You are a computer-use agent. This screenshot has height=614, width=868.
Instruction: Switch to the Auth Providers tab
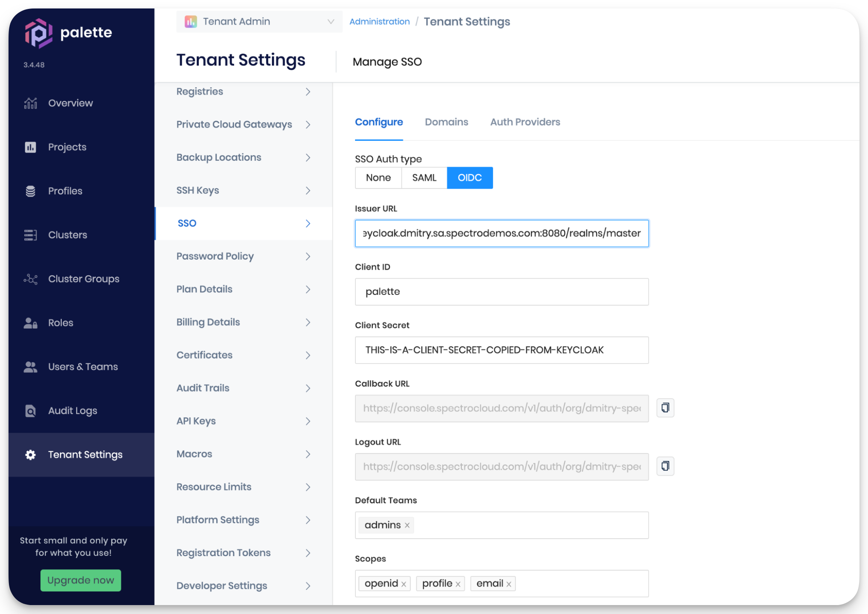coord(525,122)
